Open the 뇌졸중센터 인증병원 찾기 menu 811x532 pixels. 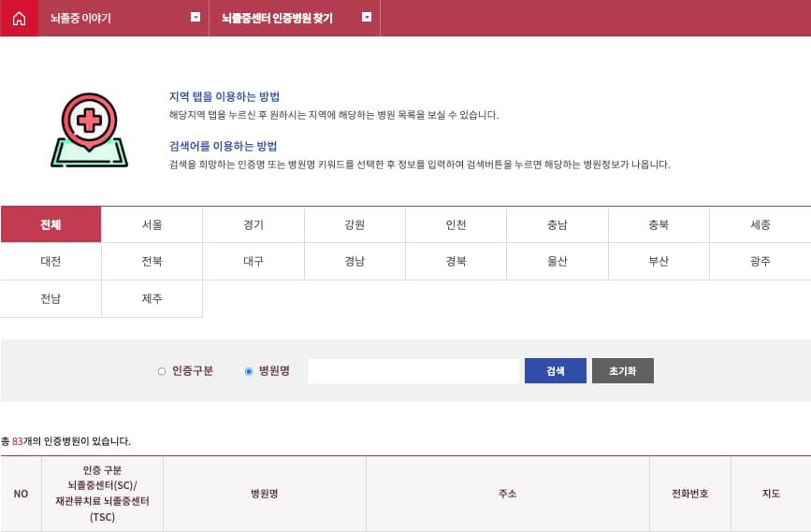point(277,18)
